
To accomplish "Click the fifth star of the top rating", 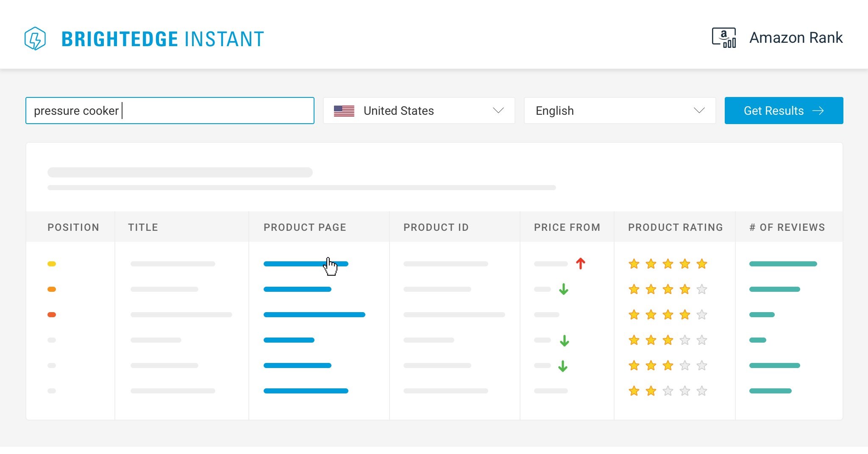I will (702, 263).
